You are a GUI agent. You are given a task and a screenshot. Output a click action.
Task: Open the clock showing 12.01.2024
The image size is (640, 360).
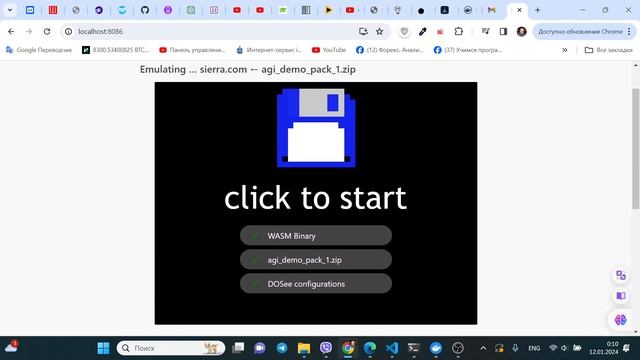604,348
